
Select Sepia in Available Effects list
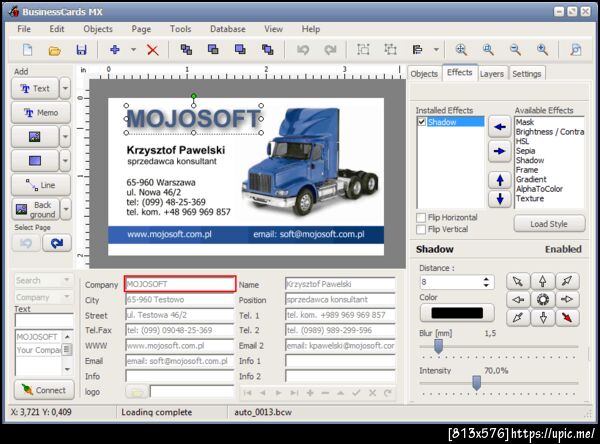525,151
